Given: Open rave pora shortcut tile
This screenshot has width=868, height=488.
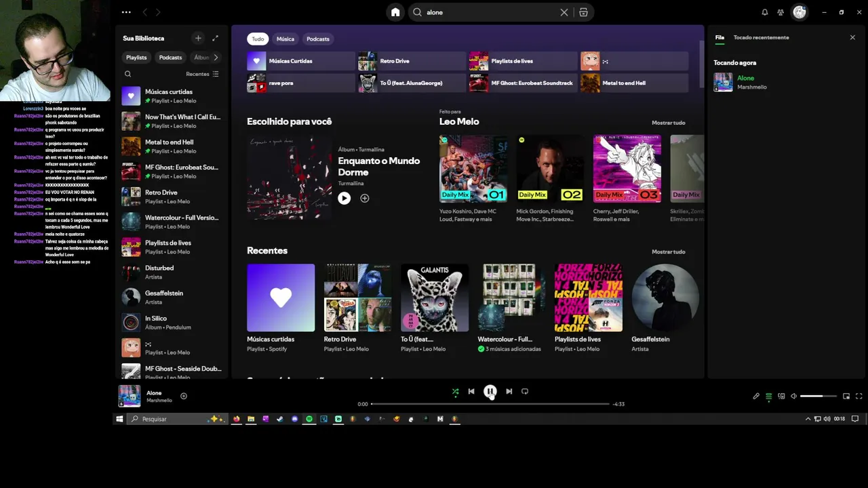Looking at the screenshot, I should (300, 83).
